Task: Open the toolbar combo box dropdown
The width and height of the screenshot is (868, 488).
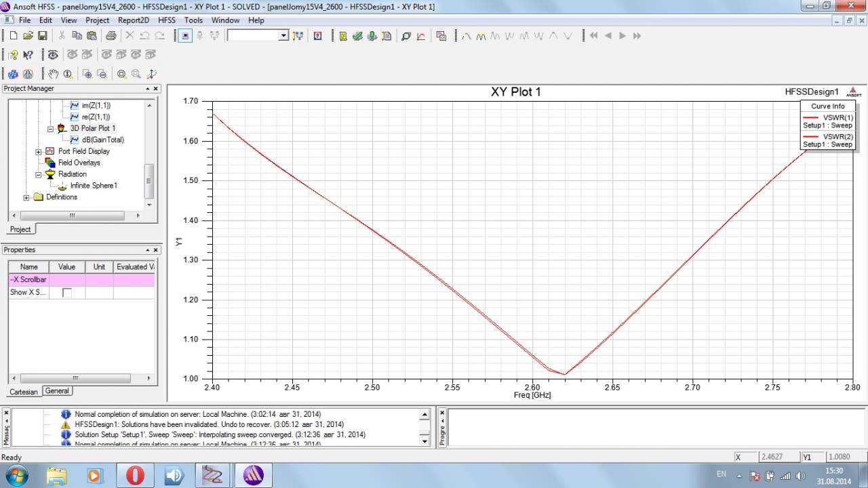Action: click(283, 36)
